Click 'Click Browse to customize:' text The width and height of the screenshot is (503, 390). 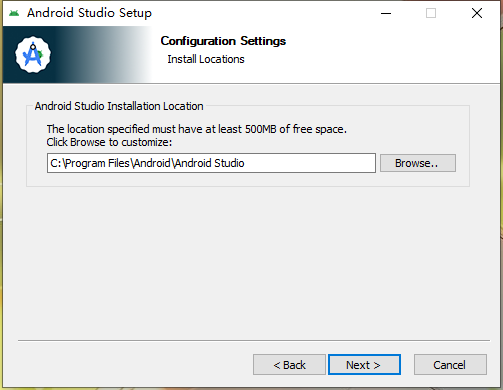(x=109, y=142)
